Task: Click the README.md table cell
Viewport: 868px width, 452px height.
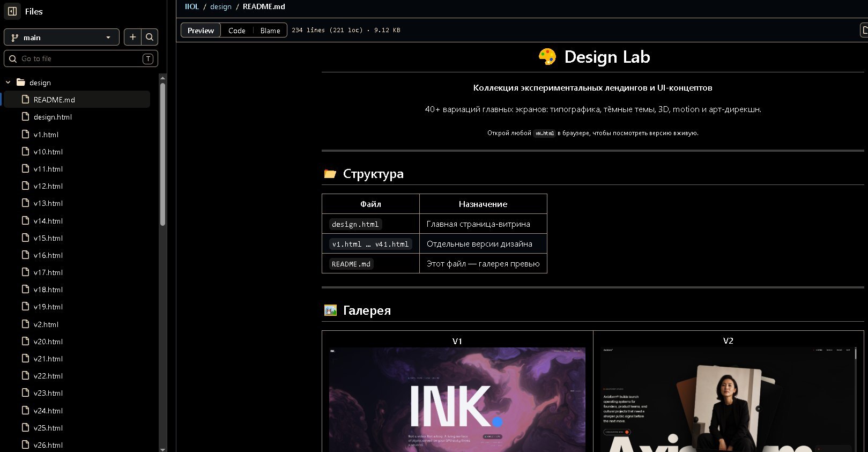Action: click(370, 264)
